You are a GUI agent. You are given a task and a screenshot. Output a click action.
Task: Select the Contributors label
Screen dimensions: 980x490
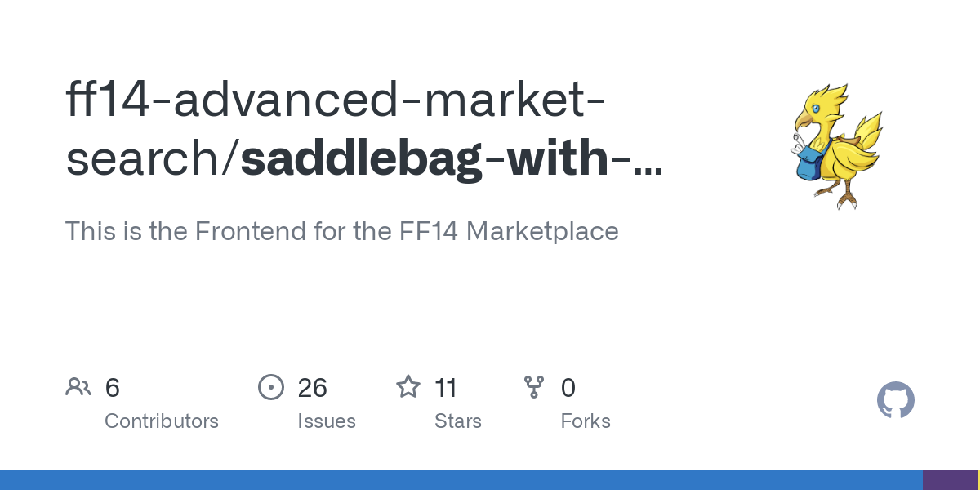point(162,421)
